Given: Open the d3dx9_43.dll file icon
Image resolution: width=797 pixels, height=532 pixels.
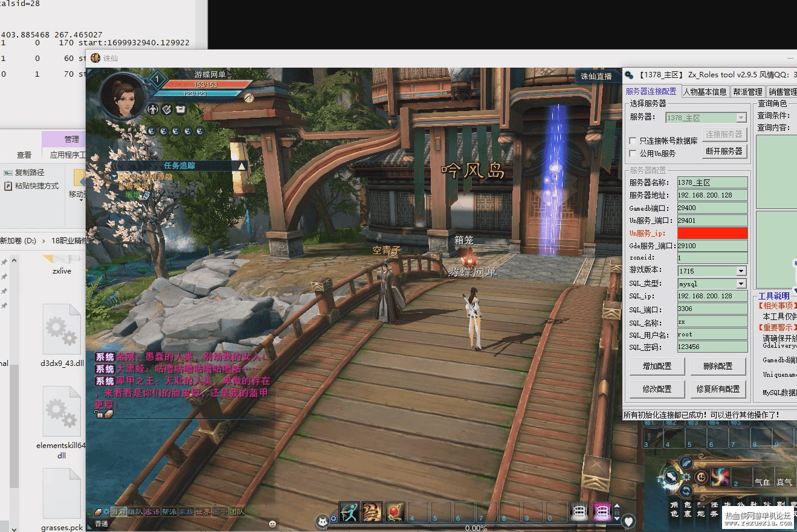Looking at the screenshot, I should click(62, 329).
